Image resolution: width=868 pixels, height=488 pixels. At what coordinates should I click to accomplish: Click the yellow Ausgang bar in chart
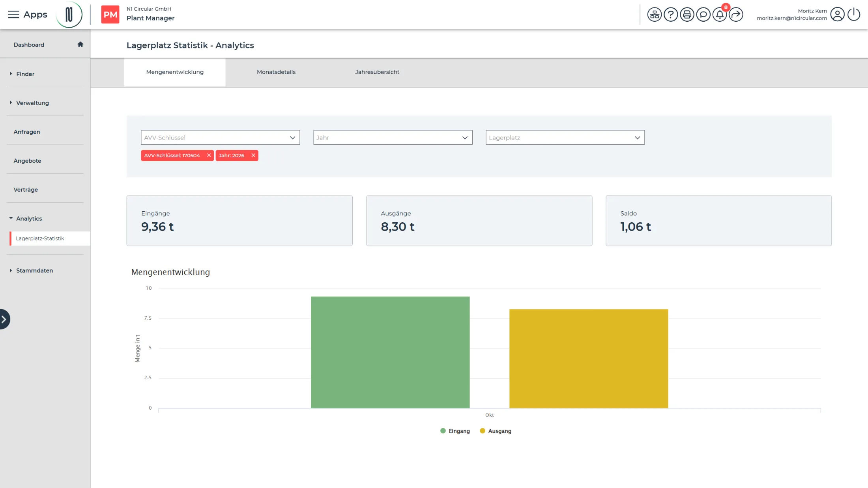[589, 359]
